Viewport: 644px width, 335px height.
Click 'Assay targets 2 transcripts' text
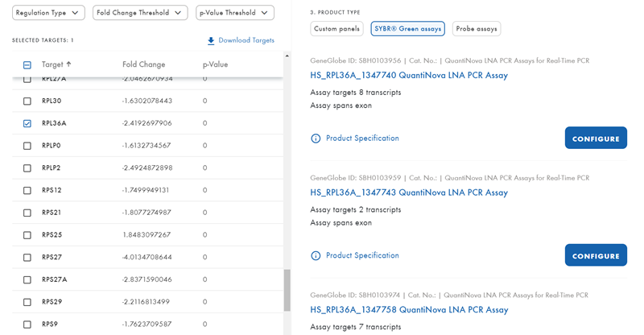point(356,209)
